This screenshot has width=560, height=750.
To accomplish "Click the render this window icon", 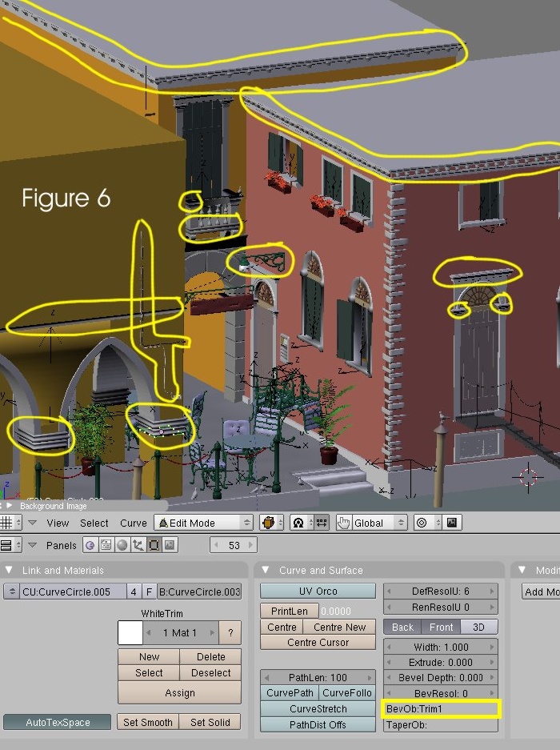I will (x=452, y=523).
